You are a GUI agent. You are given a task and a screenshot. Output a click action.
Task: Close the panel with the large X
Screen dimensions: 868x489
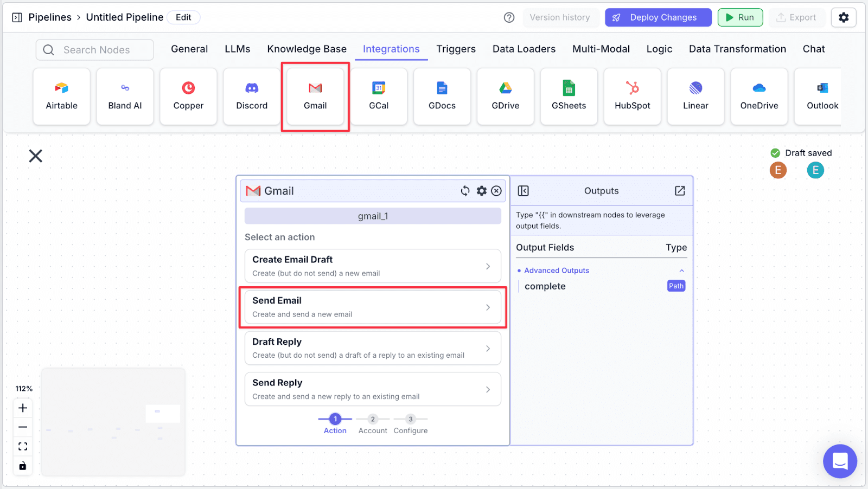pyautogui.click(x=36, y=156)
